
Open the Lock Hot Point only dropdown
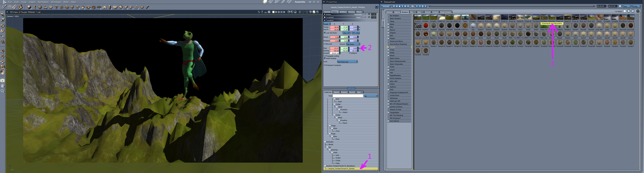[x=347, y=62]
